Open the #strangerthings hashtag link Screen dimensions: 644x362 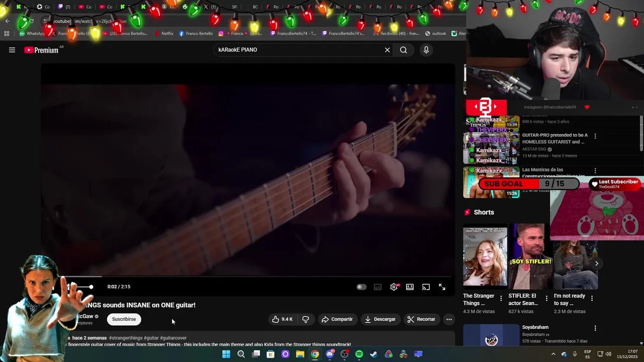coord(126,338)
